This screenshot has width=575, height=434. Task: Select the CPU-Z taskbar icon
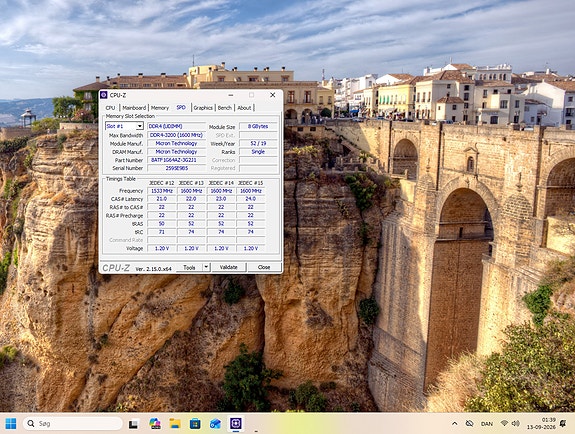(x=235, y=424)
